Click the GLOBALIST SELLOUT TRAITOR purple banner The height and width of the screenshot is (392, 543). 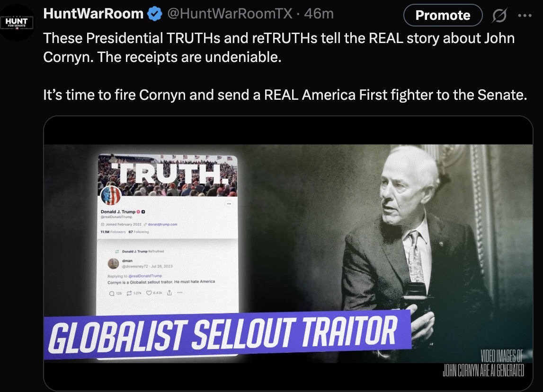click(x=228, y=334)
